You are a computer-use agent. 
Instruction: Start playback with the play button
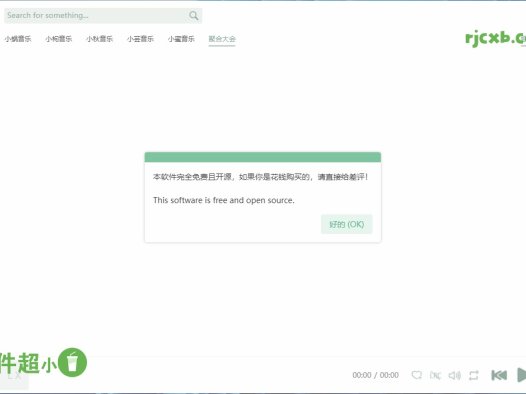point(521,375)
